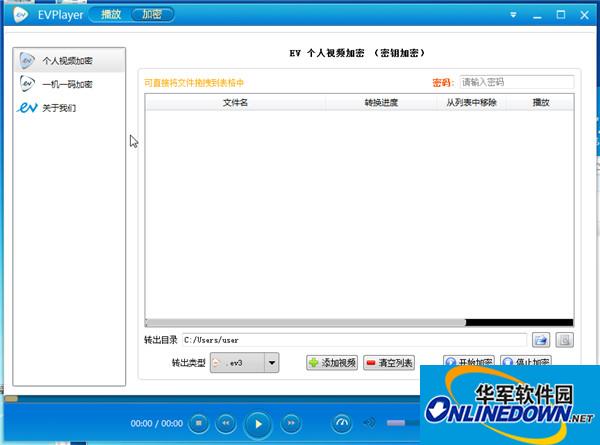
Task: Click the 请输入密码 password field
Action: click(x=517, y=82)
